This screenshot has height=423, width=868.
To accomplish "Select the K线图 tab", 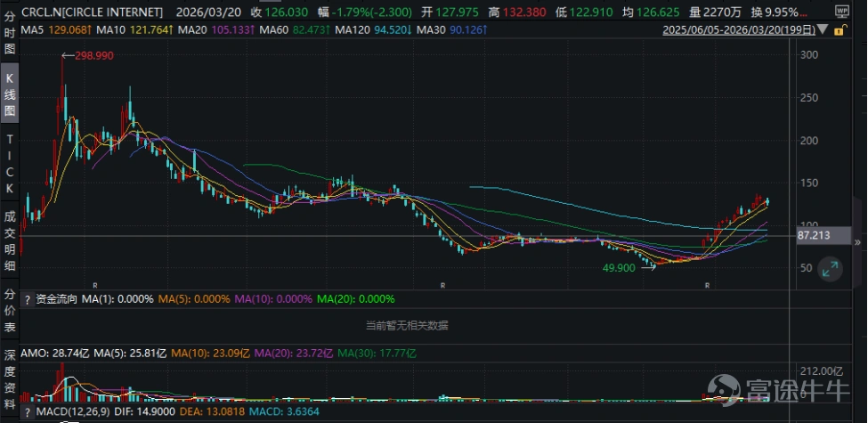I will click(10, 93).
